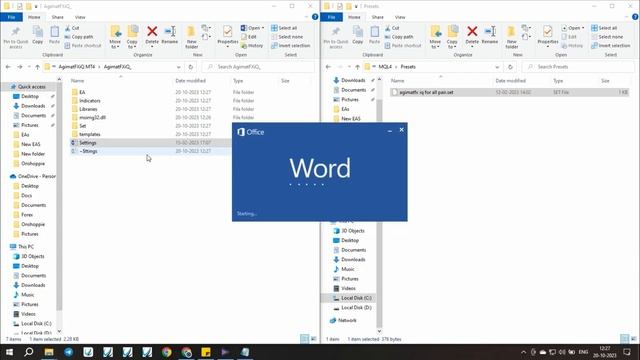
Task: Click Invert selection in Presets window
Action: [610, 46]
